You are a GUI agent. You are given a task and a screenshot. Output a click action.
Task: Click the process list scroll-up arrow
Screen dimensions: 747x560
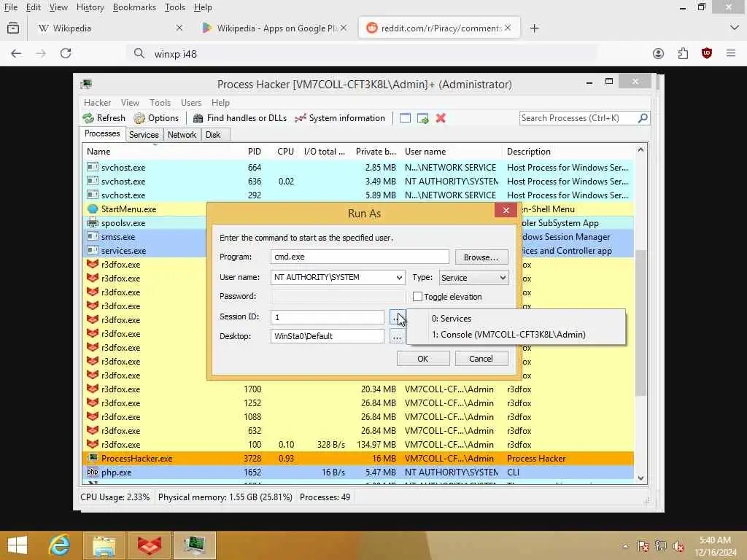[x=640, y=149]
